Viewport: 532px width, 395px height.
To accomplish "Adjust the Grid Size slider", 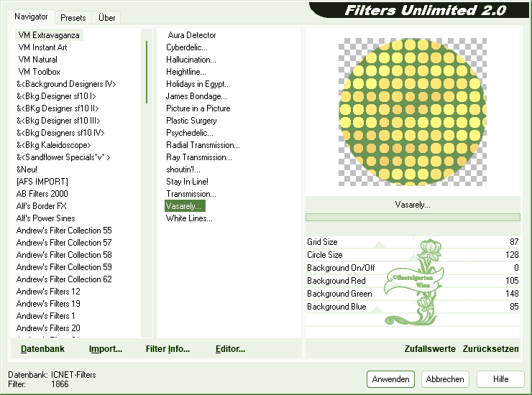I will 413,242.
